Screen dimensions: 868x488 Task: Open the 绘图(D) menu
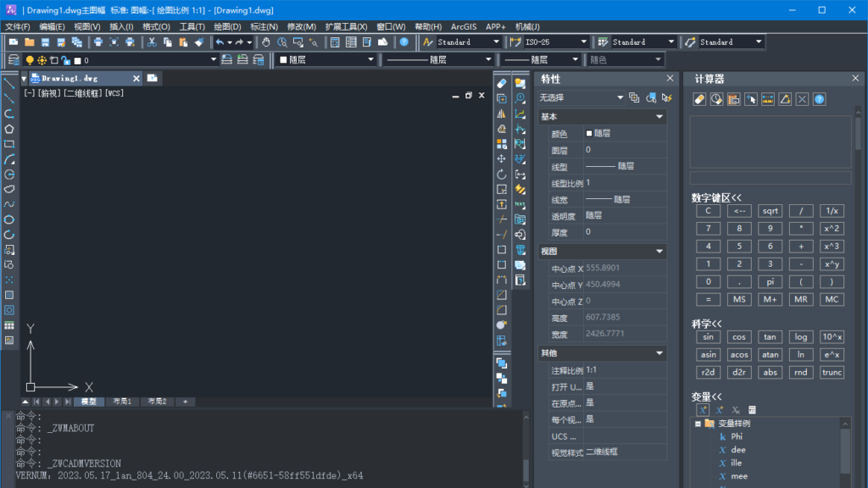point(227,26)
